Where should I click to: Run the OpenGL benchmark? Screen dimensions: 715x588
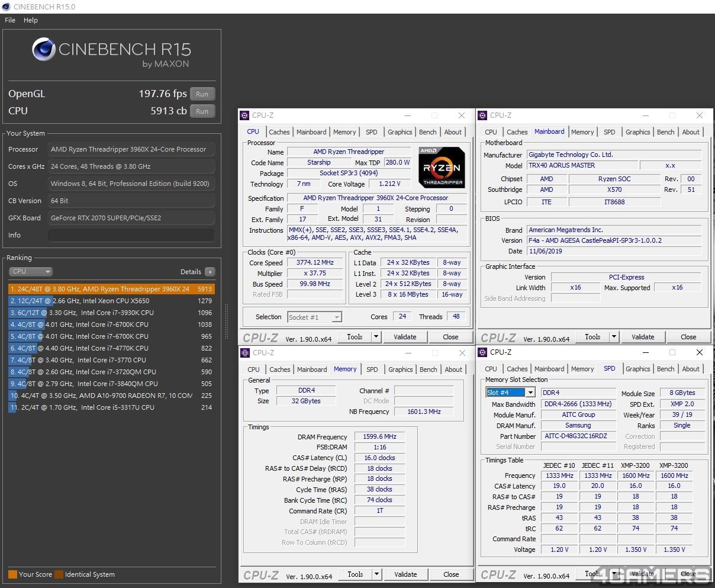(202, 94)
